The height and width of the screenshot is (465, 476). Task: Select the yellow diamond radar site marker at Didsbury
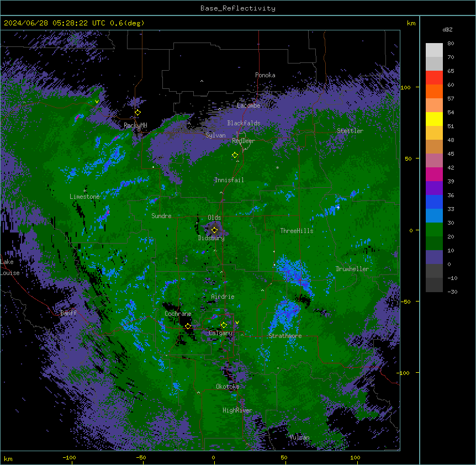[215, 230]
